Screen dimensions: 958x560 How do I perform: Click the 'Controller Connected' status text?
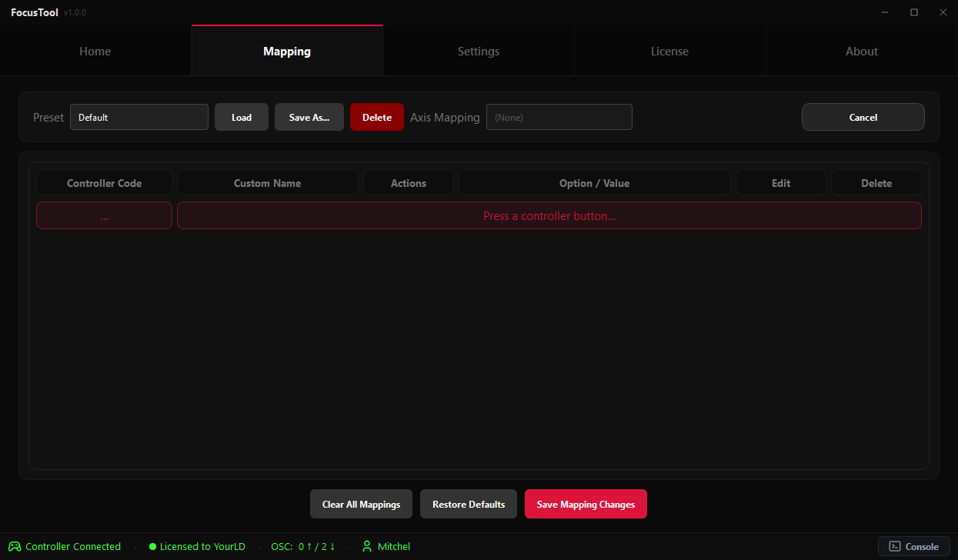[x=73, y=547]
